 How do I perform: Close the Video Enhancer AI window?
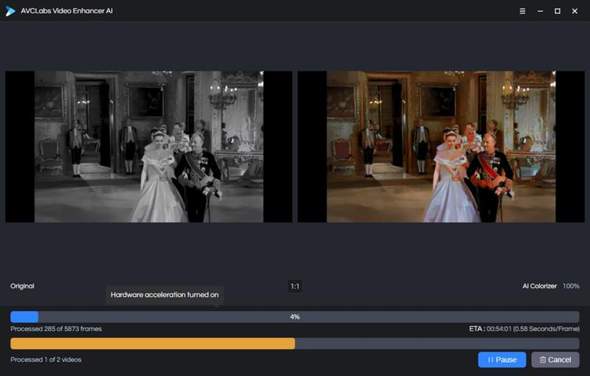pyautogui.click(x=575, y=11)
